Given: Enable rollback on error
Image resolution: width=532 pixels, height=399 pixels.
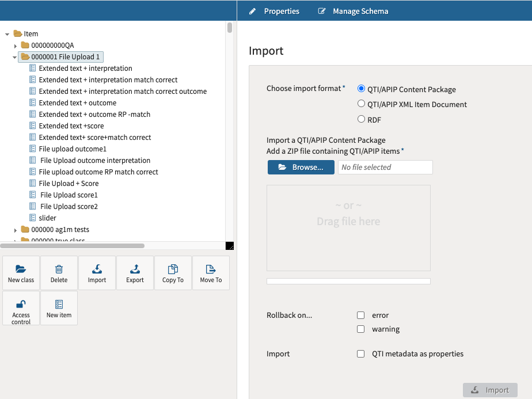Looking at the screenshot, I should click(x=360, y=315).
